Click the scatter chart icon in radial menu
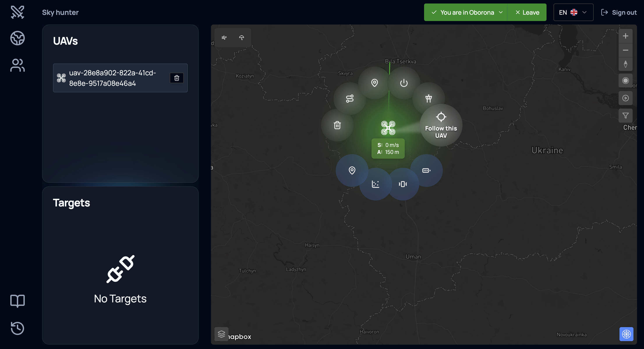Viewport: 644px width, 349px height. coord(375,184)
